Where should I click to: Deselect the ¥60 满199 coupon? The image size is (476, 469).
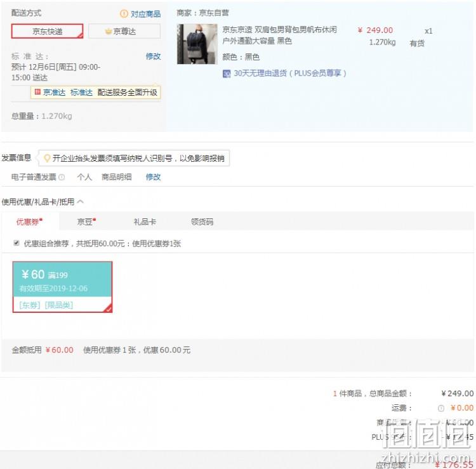point(62,287)
